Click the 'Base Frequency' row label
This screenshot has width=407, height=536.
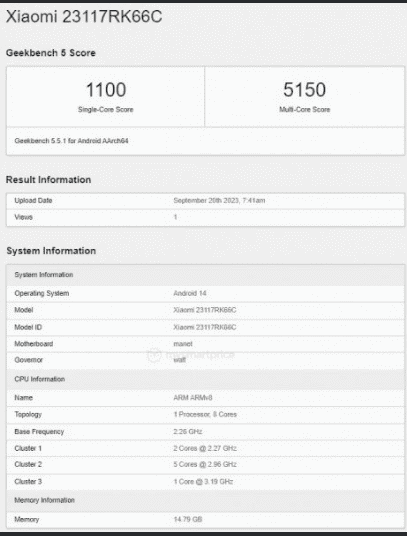coord(39,432)
